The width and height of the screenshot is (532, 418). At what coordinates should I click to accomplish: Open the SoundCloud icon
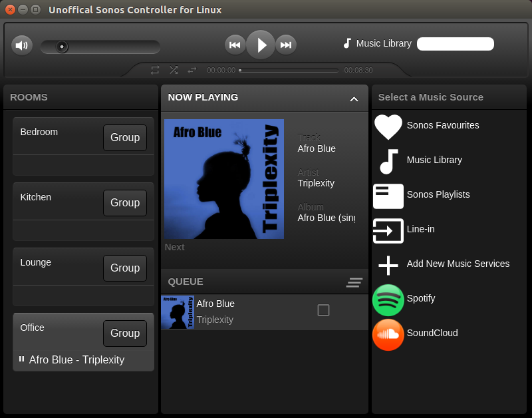click(x=388, y=335)
